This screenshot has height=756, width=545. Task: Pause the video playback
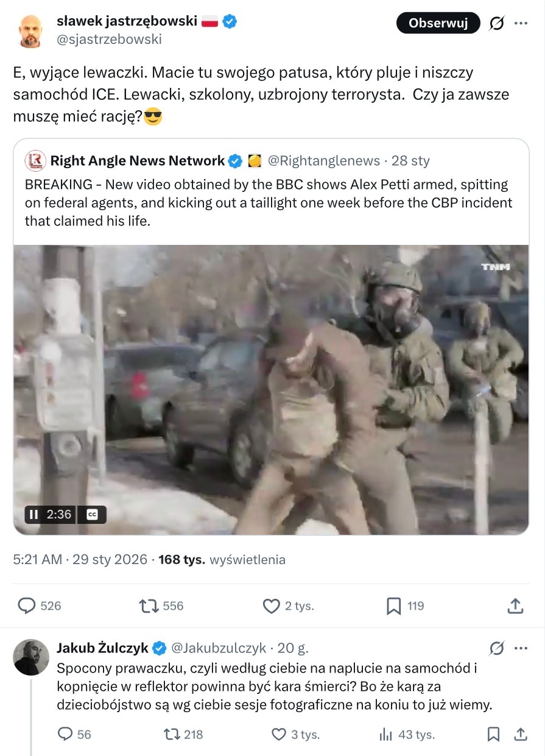pyautogui.click(x=33, y=515)
